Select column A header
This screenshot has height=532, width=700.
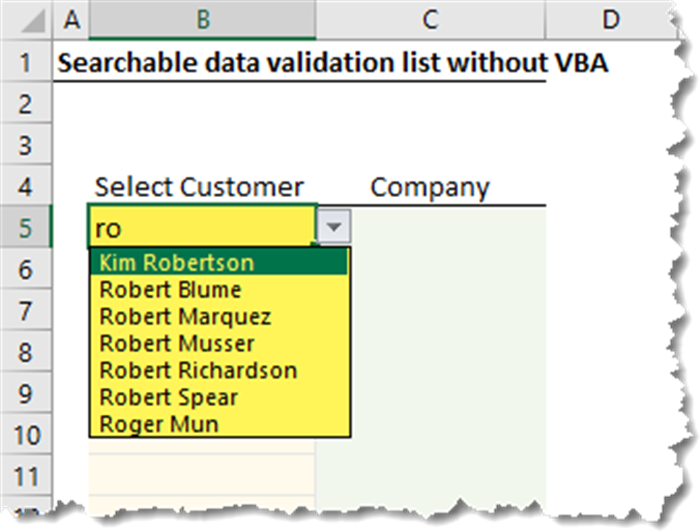click(x=70, y=18)
